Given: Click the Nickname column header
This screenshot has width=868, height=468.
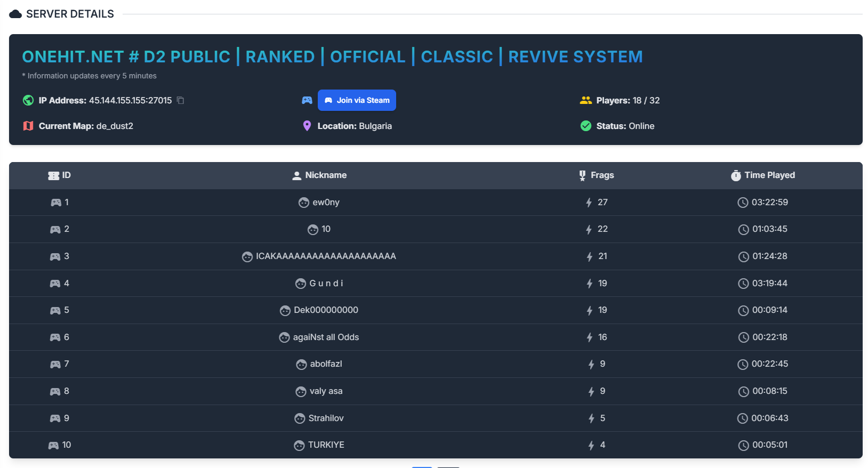Looking at the screenshot, I should pyautogui.click(x=325, y=175).
